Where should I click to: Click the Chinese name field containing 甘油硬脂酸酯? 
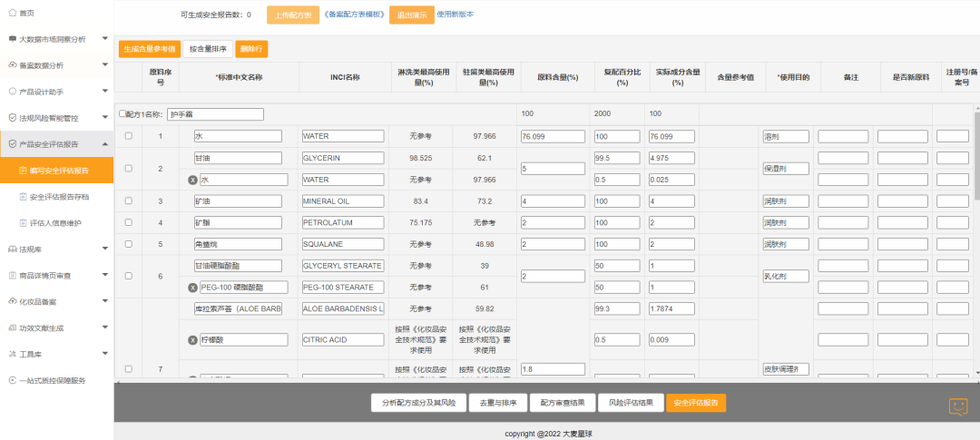click(x=238, y=266)
